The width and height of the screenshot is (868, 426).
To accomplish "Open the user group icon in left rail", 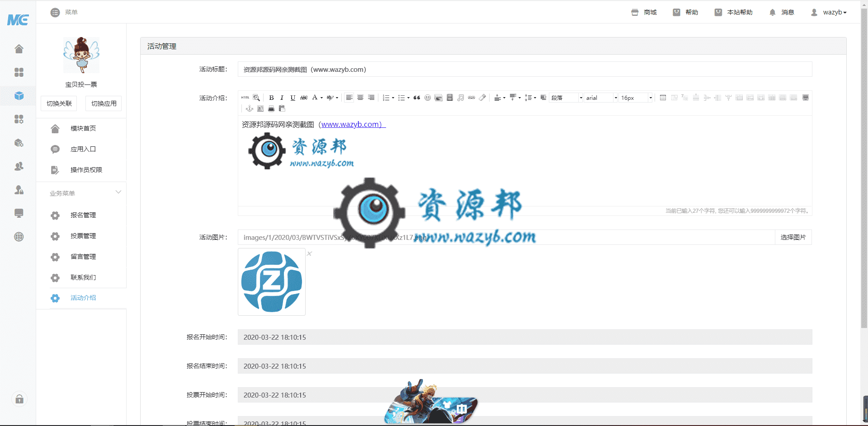I will (19, 166).
